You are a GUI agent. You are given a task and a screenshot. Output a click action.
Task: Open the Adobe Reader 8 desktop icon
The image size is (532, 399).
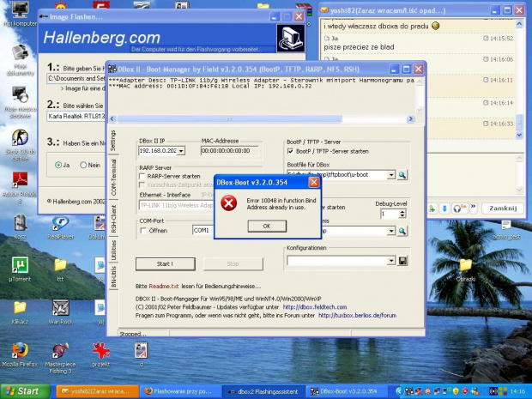coord(20,188)
